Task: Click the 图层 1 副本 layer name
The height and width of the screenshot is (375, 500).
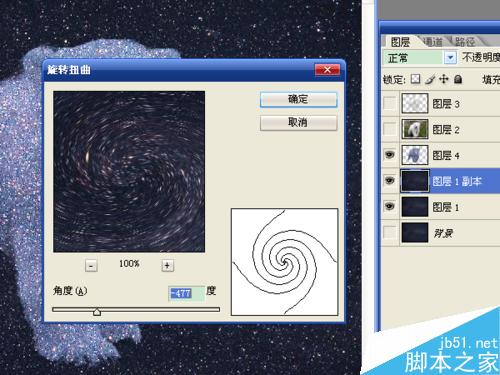Action: pos(457,181)
